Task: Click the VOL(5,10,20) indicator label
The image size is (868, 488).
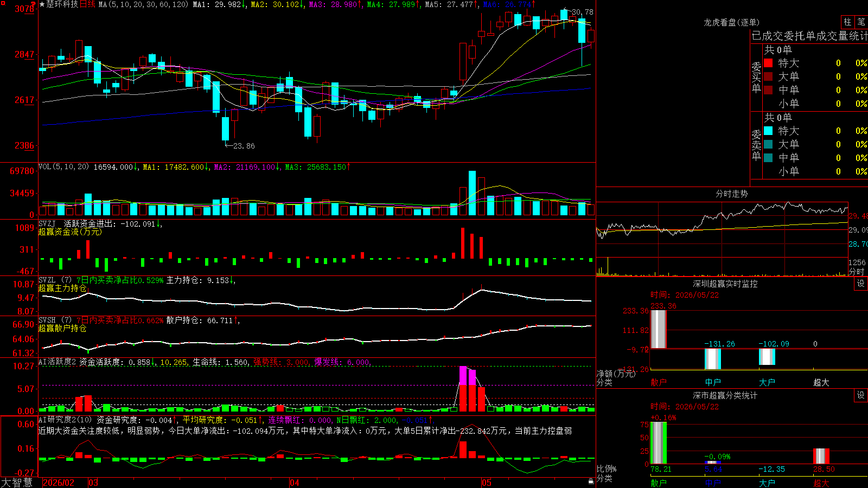Action: tap(63, 167)
